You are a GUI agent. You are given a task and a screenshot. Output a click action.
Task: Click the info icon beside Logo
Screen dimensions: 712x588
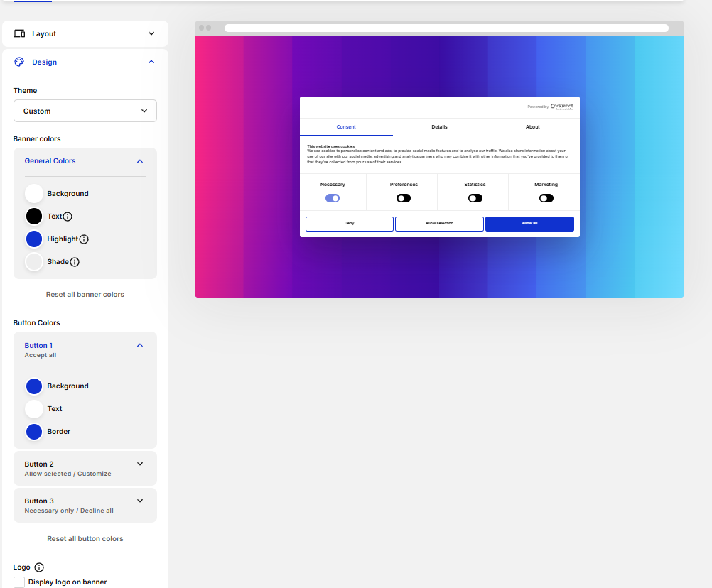(41, 567)
